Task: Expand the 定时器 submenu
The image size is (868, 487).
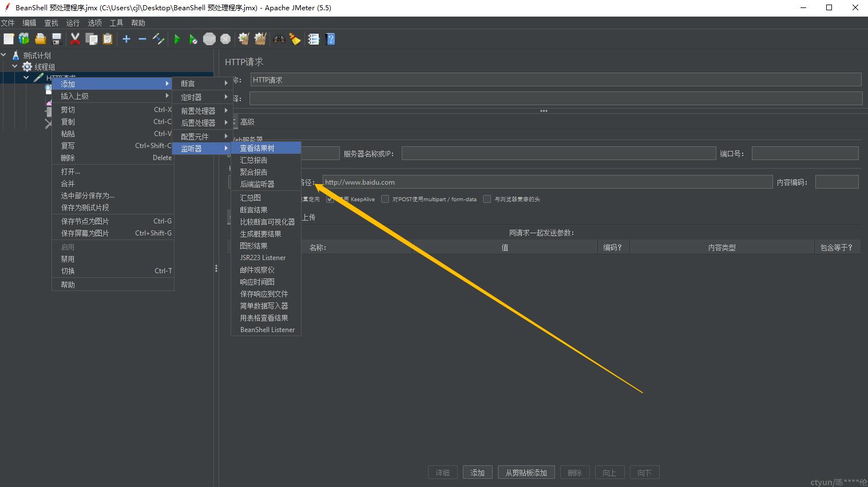Action: click(x=203, y=97)
